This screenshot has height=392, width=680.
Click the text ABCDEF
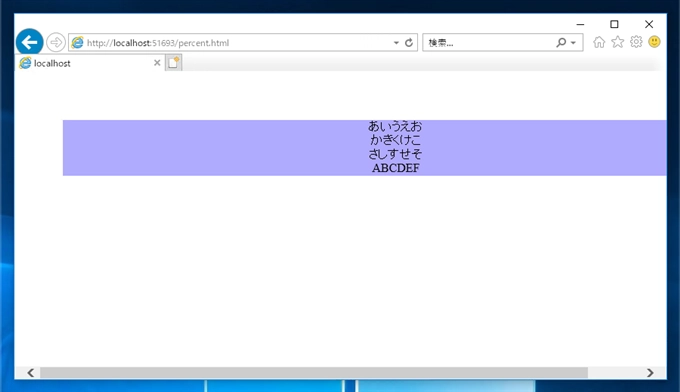[x=396, y=168]
